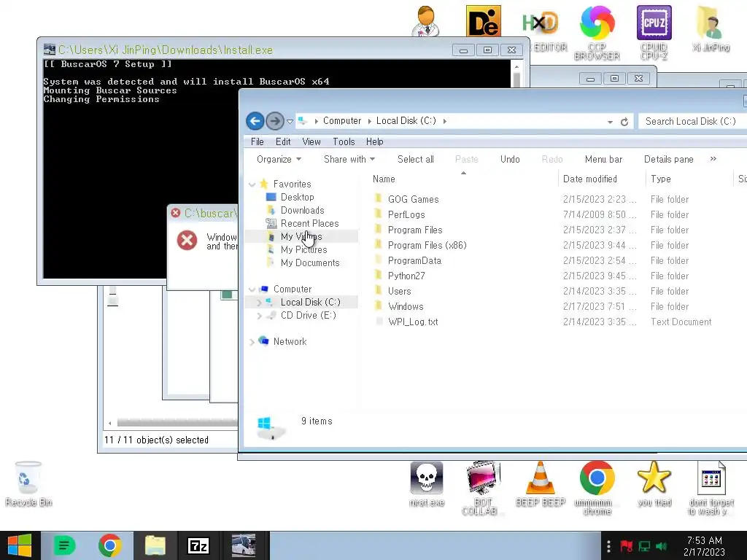Select the Program Files folder
This screenshot has height=560, width=747.
tap(415, 230)
